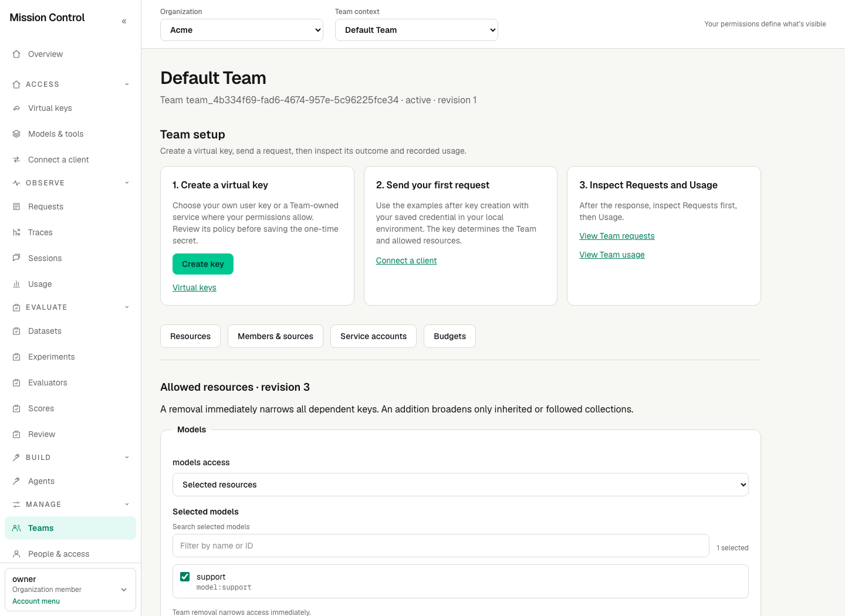845x616 pixels.
Task: Click the Evaluators sidebar icon
Action: pos(16,383)
